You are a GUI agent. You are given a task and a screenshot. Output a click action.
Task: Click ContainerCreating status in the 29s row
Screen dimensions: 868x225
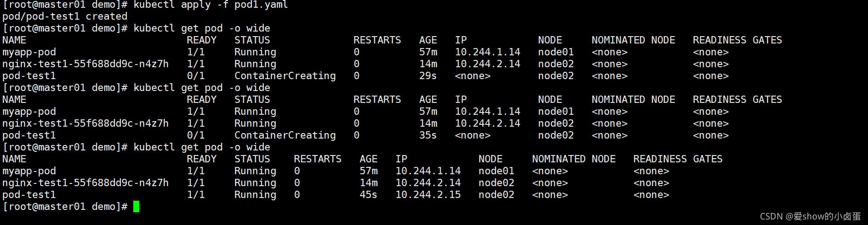285,76
